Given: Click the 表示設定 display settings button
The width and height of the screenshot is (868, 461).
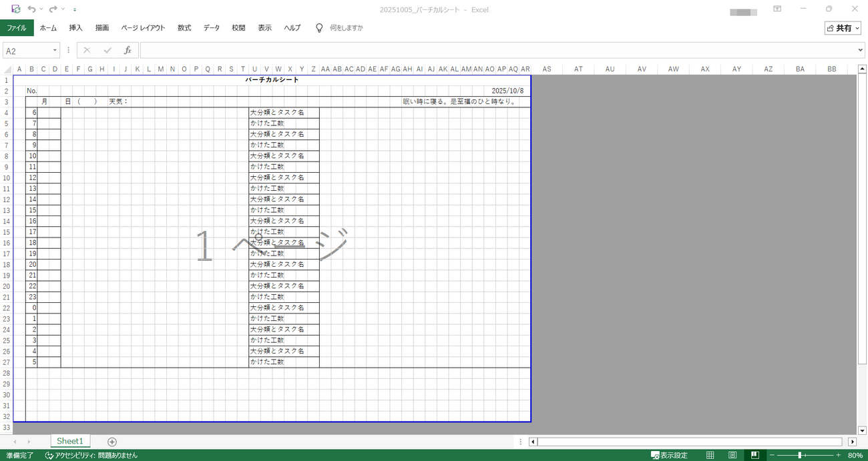Looking at the screenshot, I should pyautogui.click(x=670, y=455).
